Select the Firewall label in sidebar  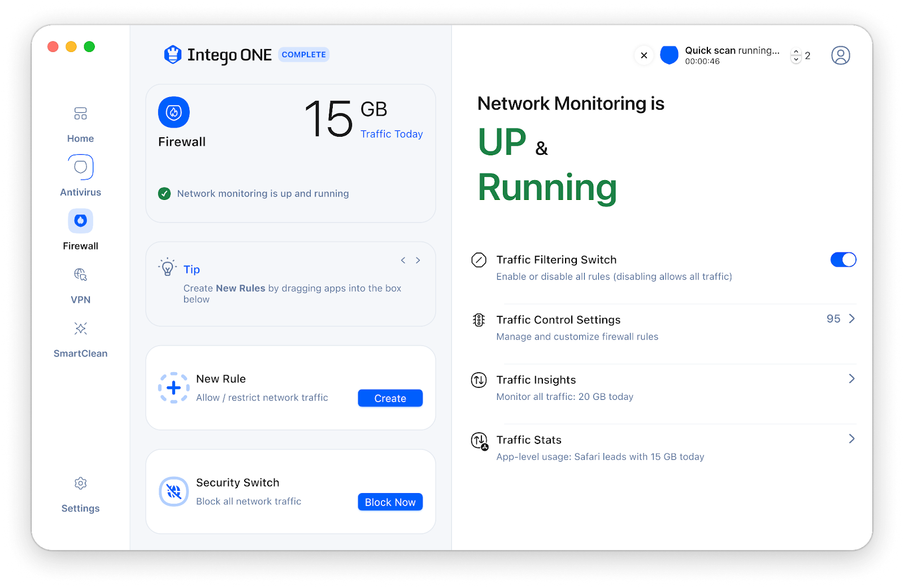pyautogui.click(x=81, y=246)
